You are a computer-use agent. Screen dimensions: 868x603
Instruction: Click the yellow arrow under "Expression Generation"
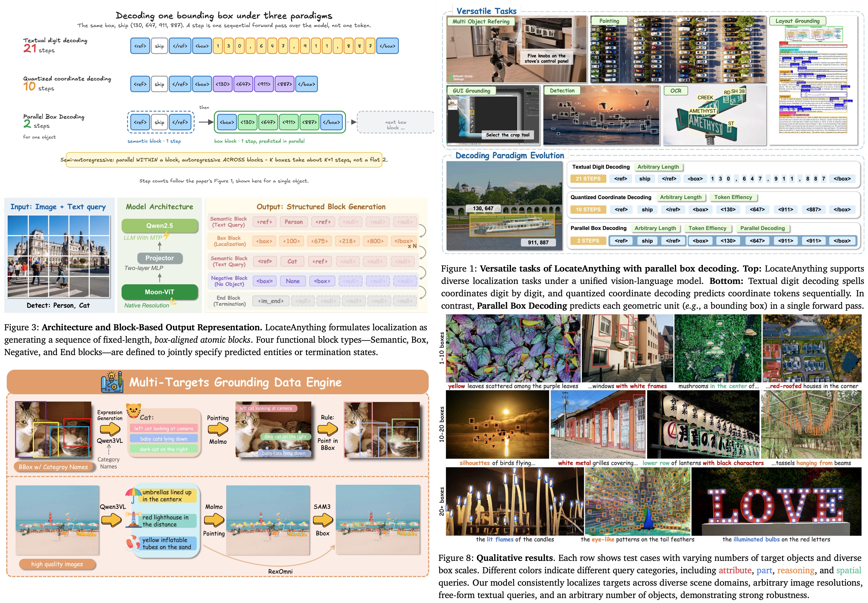[110, 429]
